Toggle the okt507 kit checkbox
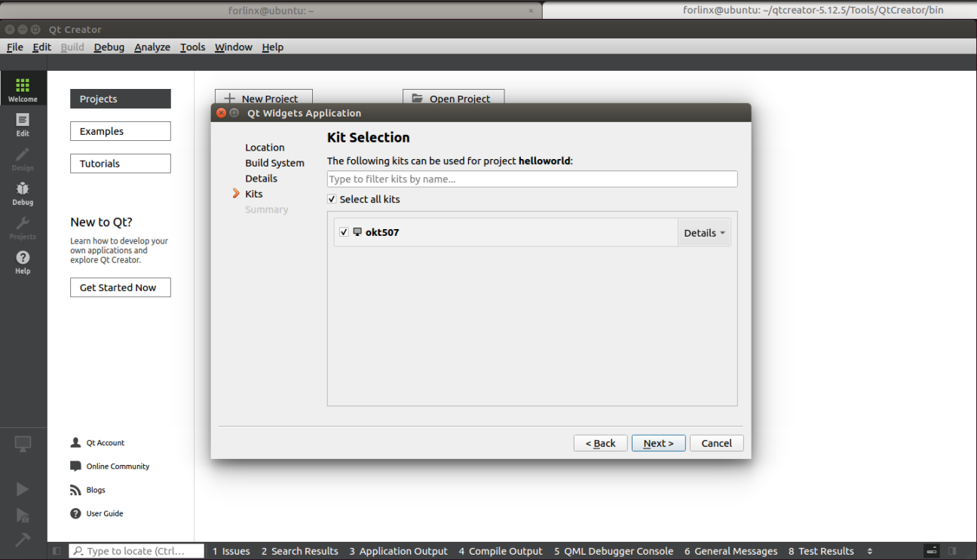This screenshot has height=560, width=977. pos(344,232)
